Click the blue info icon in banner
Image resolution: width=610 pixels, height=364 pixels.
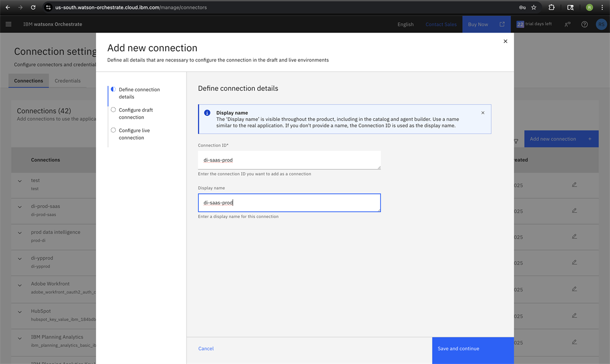tap(207, 113)
